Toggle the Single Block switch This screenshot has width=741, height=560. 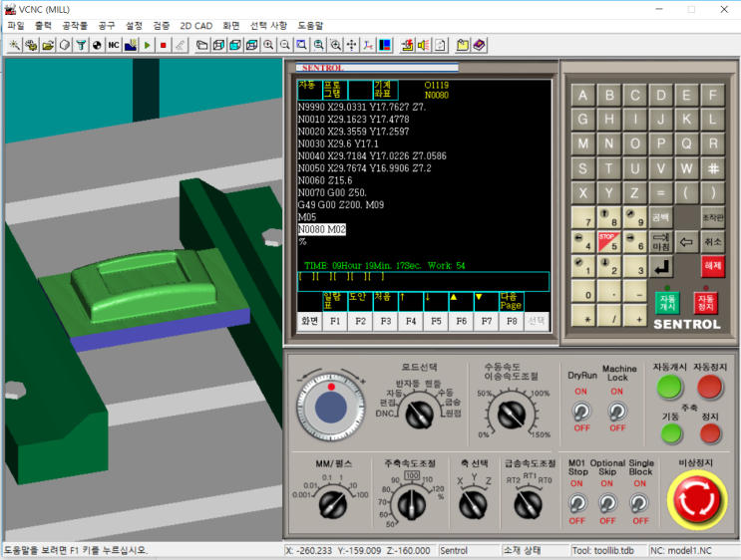[x=639, y=503]
